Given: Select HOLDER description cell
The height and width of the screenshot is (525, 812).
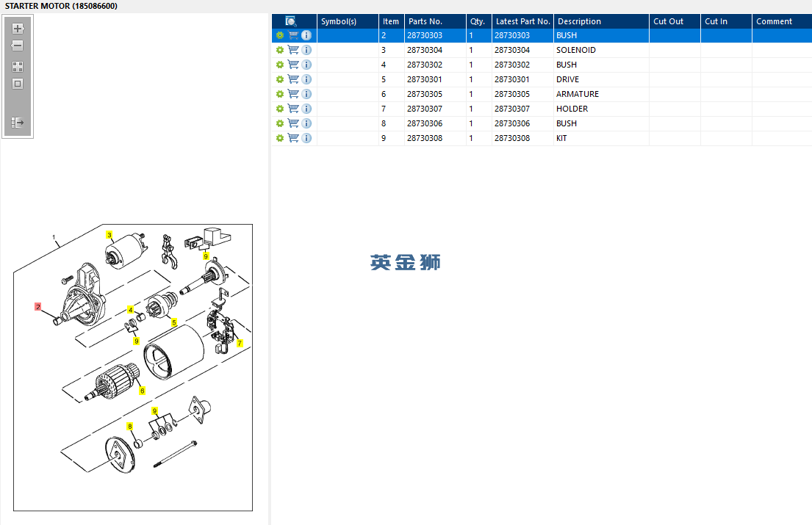Looking at the screenshot, I should (601, 109).
